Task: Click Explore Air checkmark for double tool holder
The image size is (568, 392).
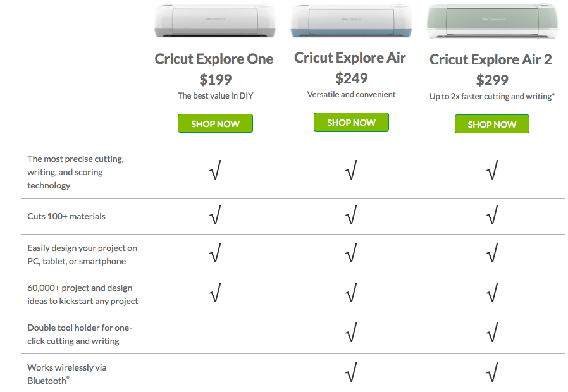Action: click(352, 333)
